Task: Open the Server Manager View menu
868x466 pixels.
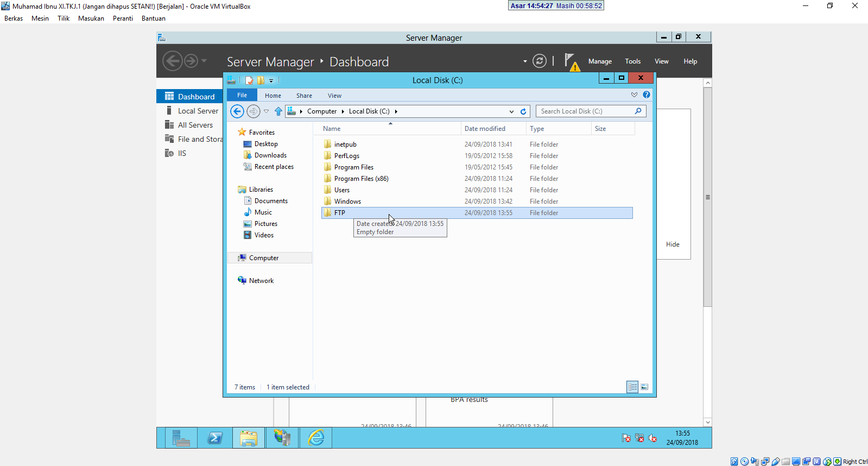Action: click(x=661, y=61)
